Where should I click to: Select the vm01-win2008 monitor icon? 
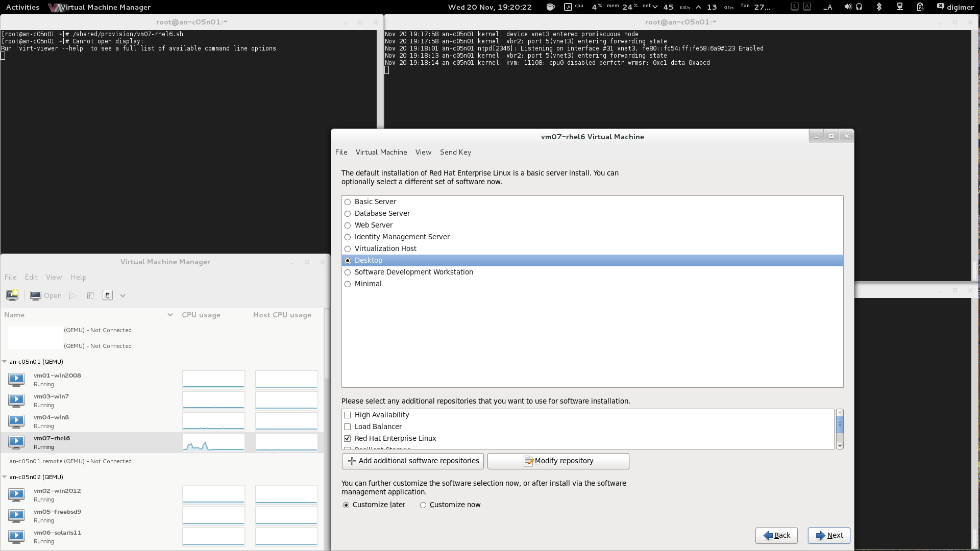pyautogui.click(x=16, y=379)
